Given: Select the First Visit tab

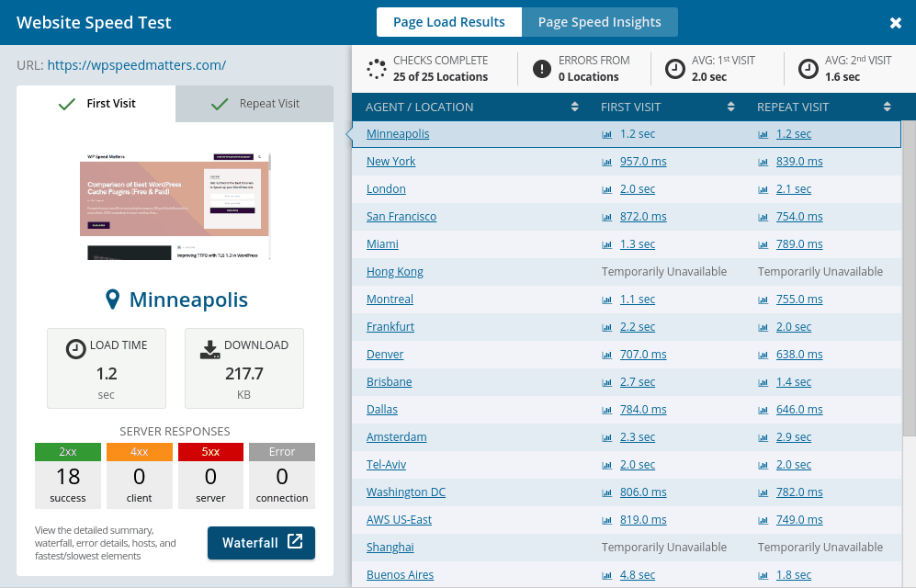Looking at the screenshot, I should [96, 104].
